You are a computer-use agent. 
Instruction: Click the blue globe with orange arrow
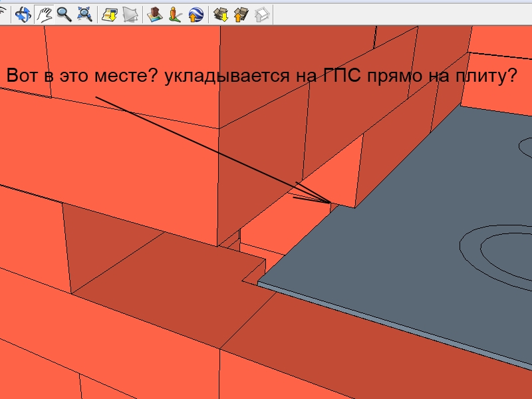click(196, 14)
